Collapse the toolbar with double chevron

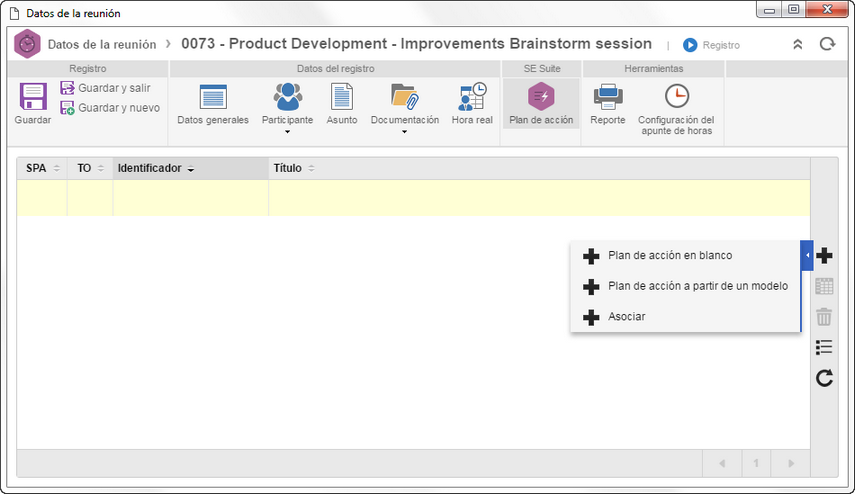(798, 44)
